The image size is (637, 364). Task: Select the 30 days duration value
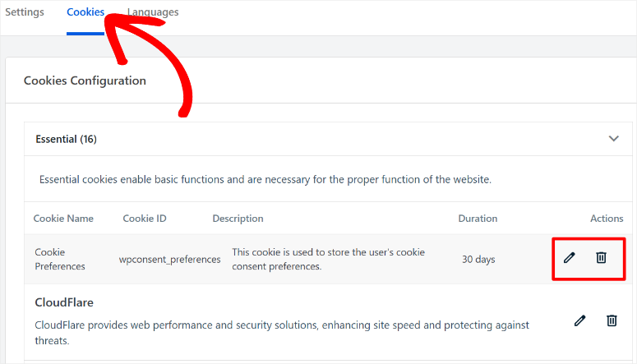pos(478,259)
